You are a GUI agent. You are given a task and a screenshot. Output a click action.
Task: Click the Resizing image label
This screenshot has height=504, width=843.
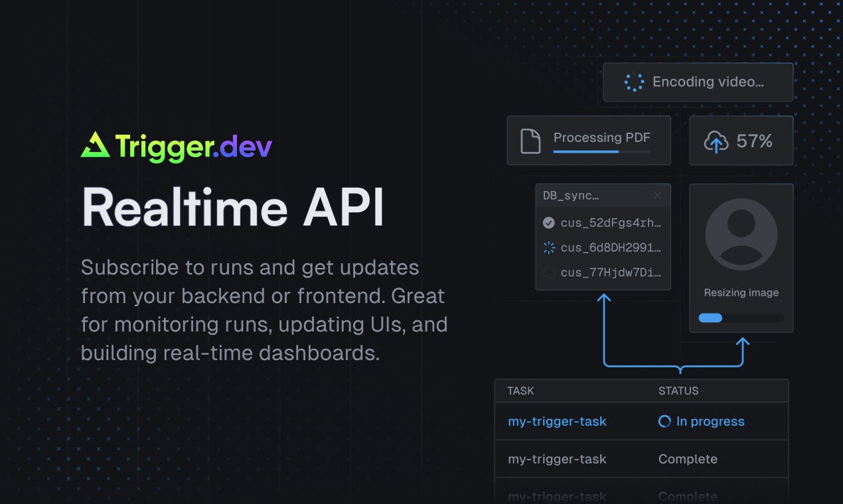tap(741, 292)
